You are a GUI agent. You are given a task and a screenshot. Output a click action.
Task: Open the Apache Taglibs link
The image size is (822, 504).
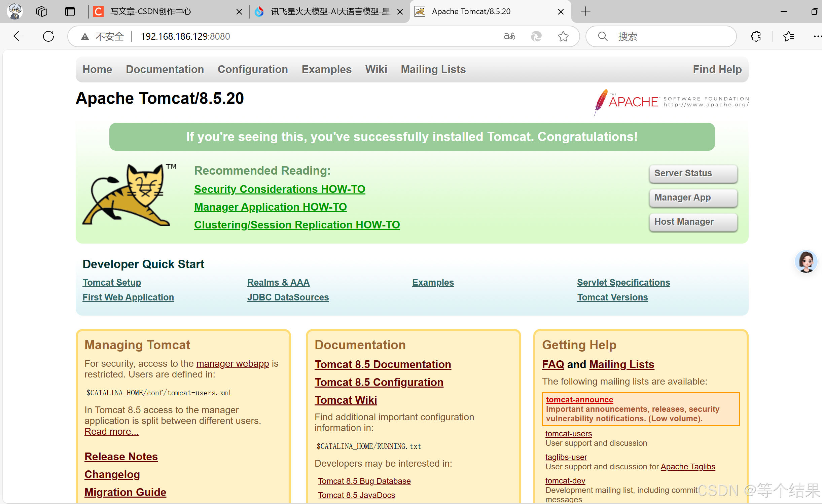[688, 467]
